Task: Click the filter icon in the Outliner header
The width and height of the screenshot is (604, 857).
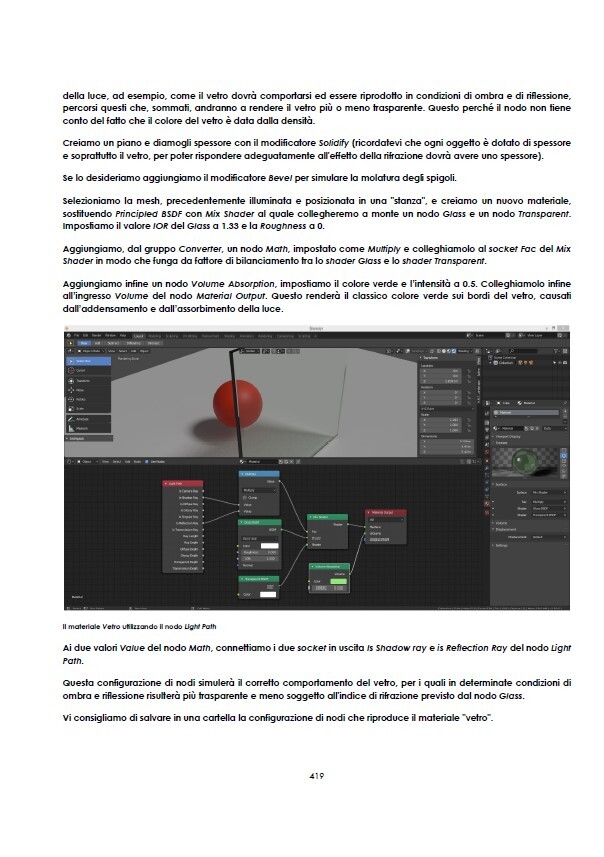Action: point(556,351)
